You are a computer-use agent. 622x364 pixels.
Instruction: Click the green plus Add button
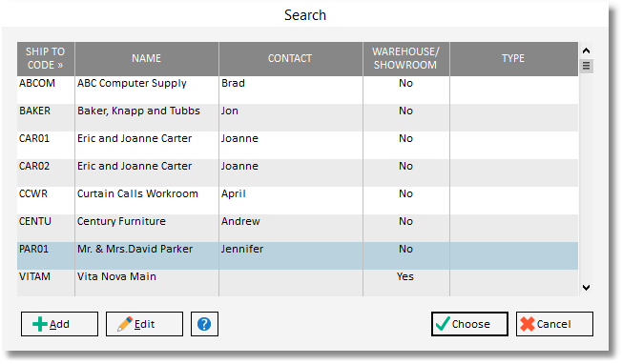59,324
